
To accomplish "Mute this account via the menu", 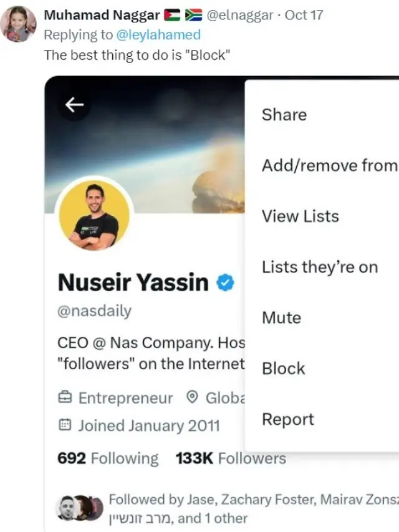I will coord(282,317).
